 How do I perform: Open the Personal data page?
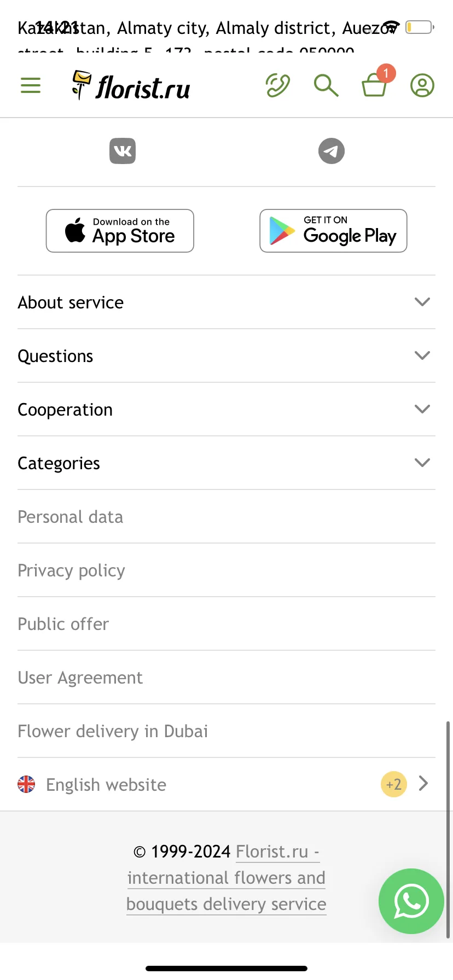(71, 517)
